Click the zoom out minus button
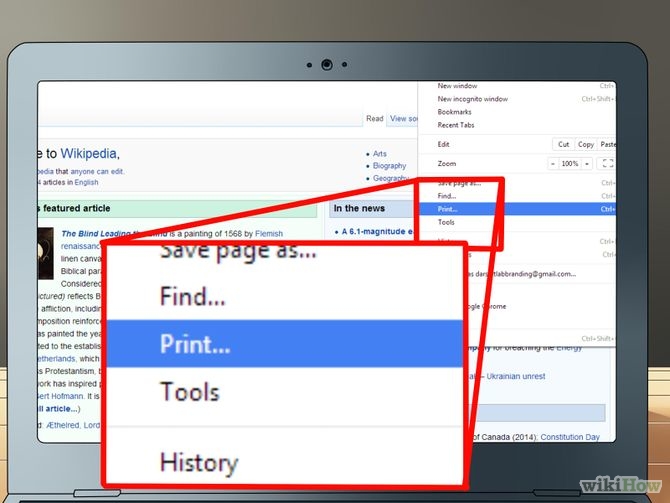 (x=553, y=163)
